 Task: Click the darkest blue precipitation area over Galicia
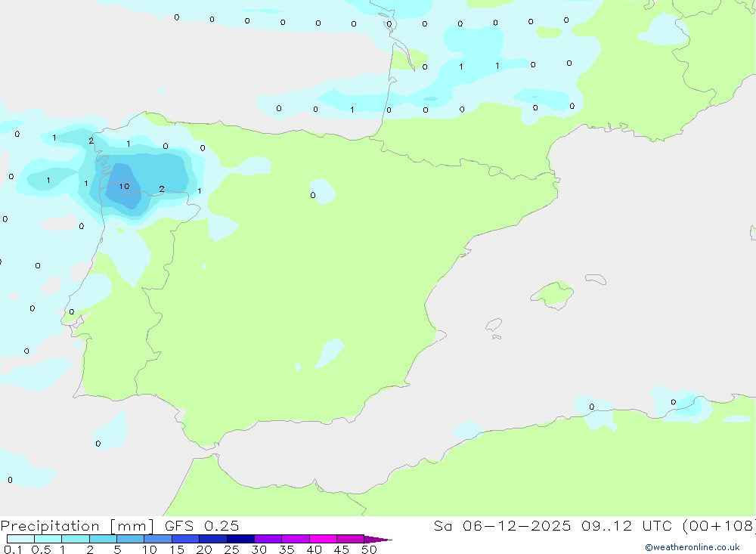(x=123, y=187)
